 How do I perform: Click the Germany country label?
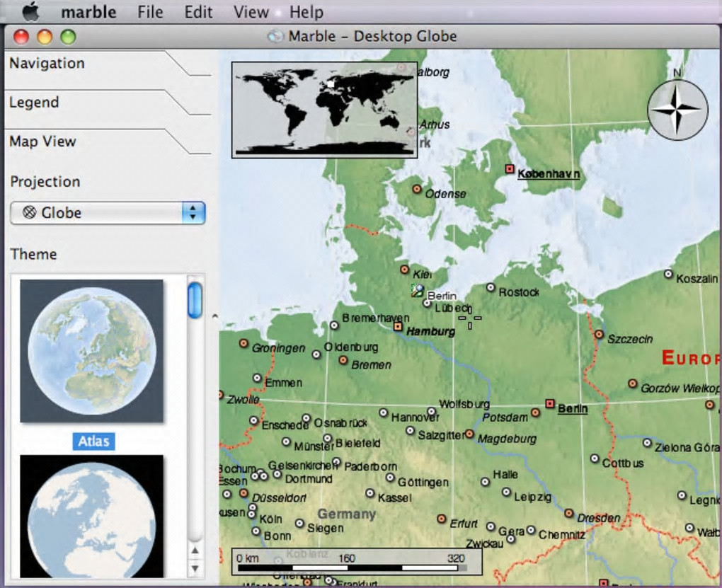347,514
